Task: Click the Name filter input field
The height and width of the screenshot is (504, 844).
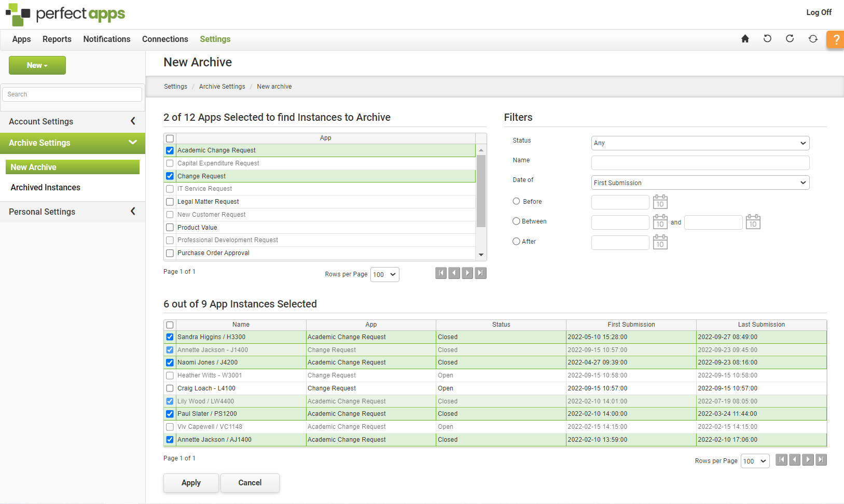Action: (x=700, y=163)
